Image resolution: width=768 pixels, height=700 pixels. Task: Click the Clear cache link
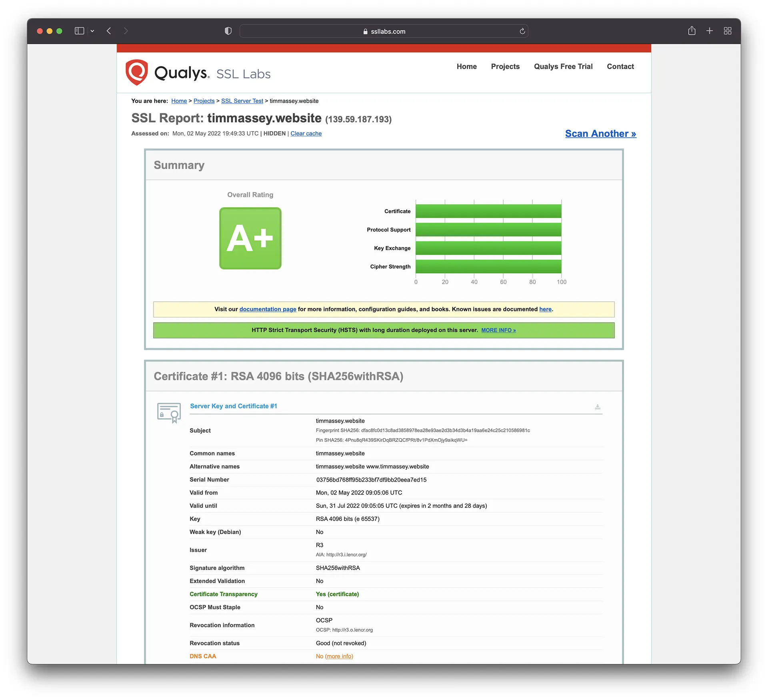click(x=306, y=134)
